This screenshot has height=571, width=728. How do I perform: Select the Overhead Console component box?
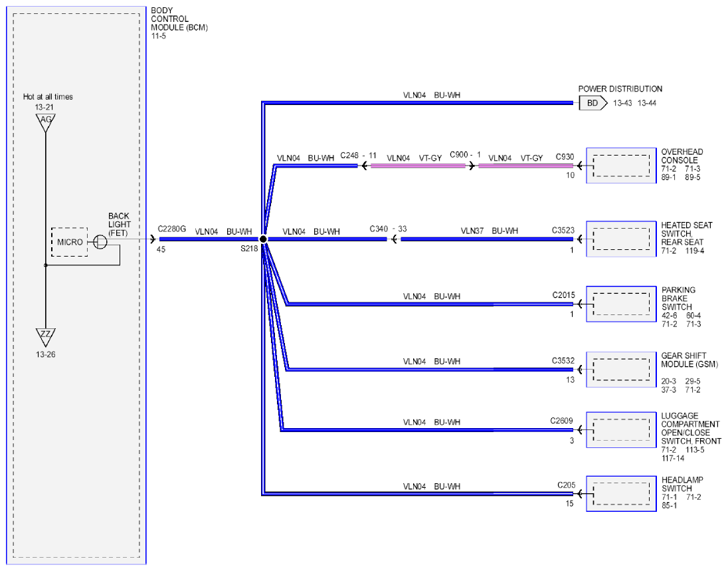[621, 166]
